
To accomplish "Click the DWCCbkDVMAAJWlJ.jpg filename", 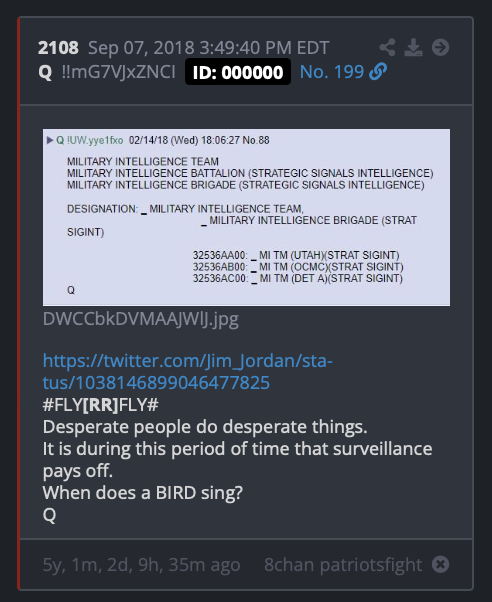I will (x=141, y=319).
